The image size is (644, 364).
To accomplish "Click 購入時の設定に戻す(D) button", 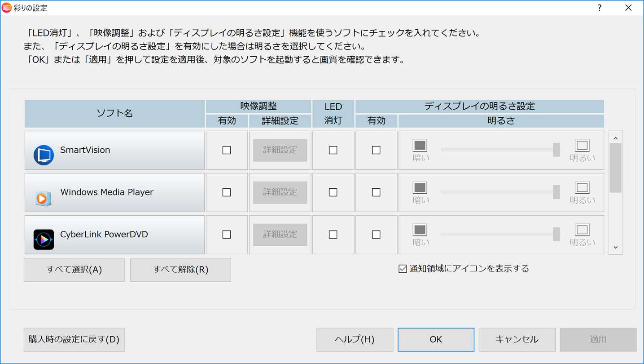I will point(74,340).
